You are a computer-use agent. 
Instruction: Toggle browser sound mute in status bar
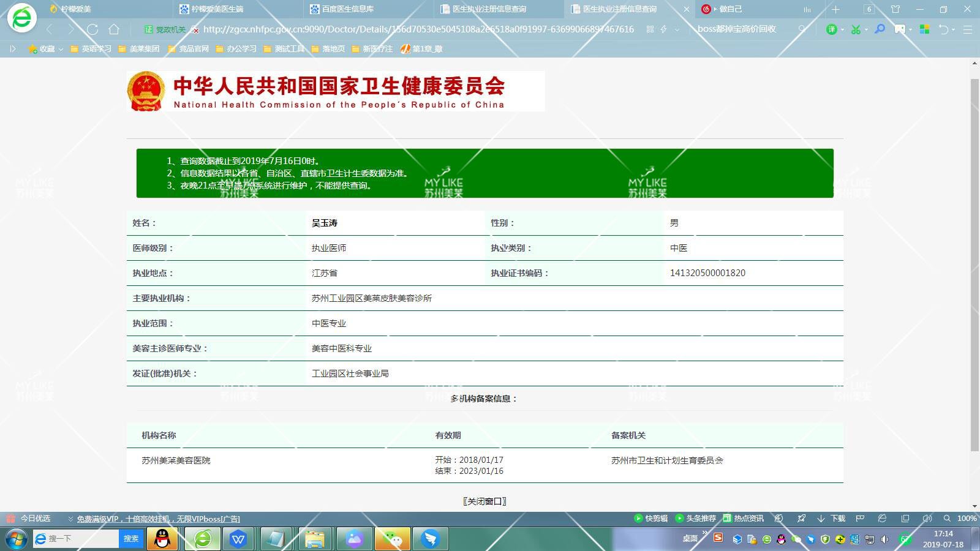927,519
